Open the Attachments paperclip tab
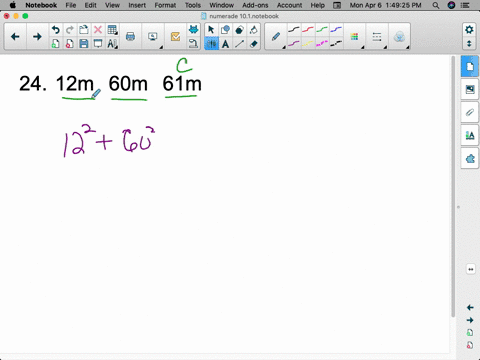The height and width of the screenshot is (360, 480). click(470, 112)
